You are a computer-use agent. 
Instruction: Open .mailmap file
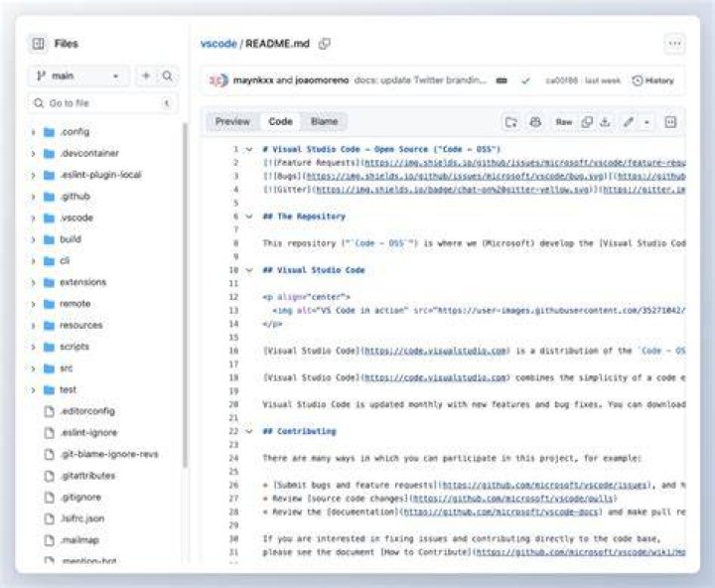(x=79, y=540)
